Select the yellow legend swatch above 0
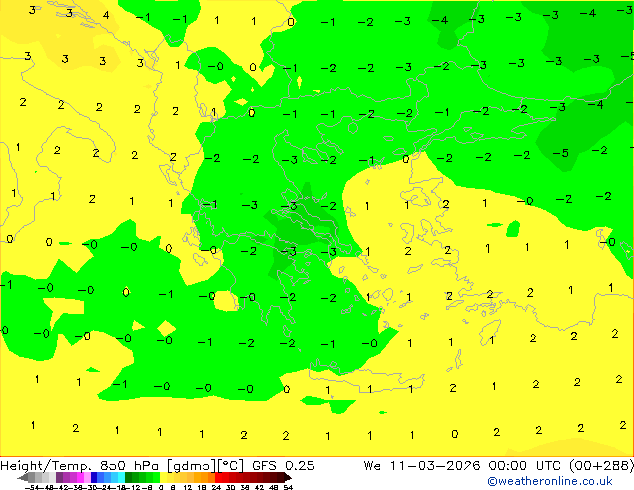634x490 pixels. click(163, 477)
